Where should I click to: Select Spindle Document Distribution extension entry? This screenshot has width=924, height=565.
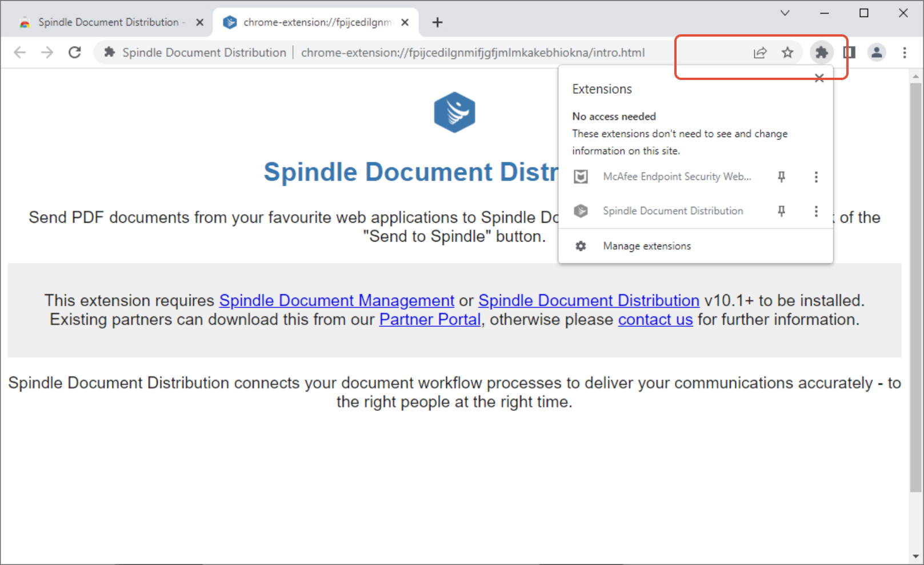tap(673, 211)
